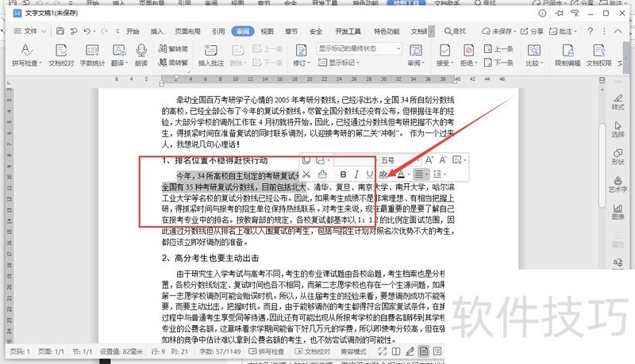Image resolution: width=635 pixels, height=364 pixels.
Task: Convert text with 简转繁
Action: pos(173,63)
